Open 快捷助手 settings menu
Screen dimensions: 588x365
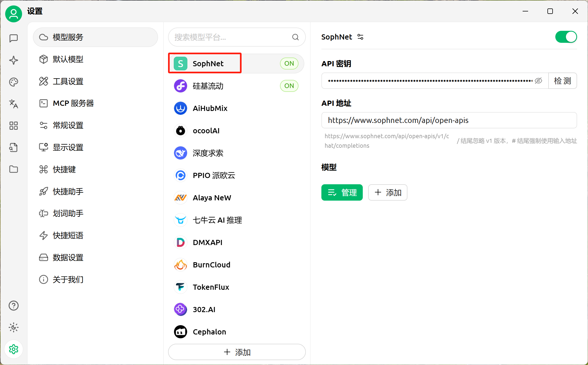[95, 191]
